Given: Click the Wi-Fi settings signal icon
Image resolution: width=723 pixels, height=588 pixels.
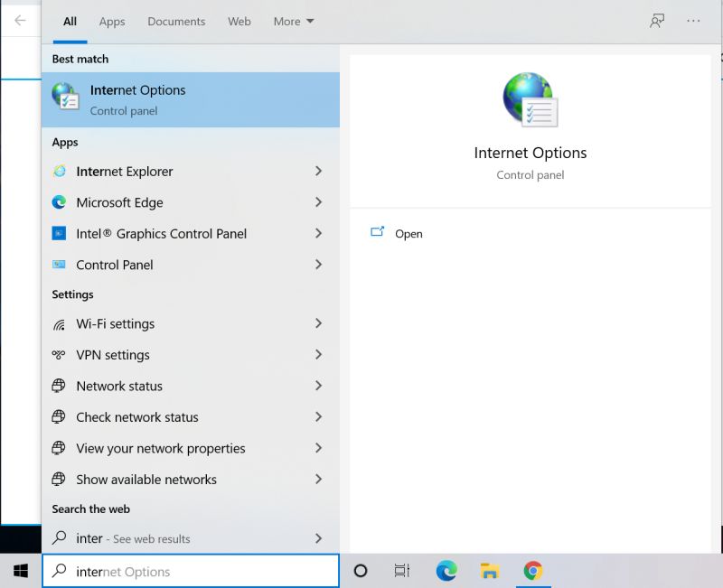Looking at the screenshot, I should tap(59, 324).
